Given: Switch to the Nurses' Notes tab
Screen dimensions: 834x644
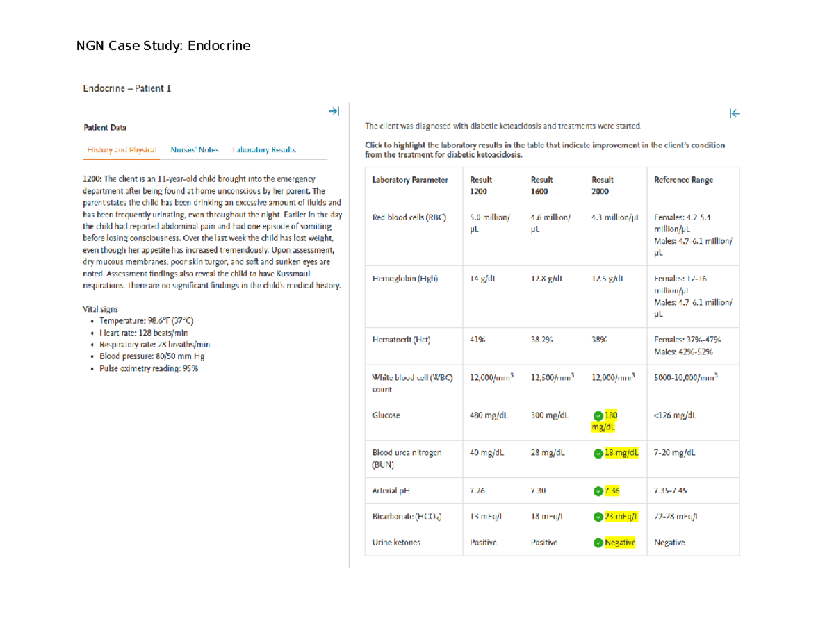Looking at the screenshot, I should pos(195,149).
